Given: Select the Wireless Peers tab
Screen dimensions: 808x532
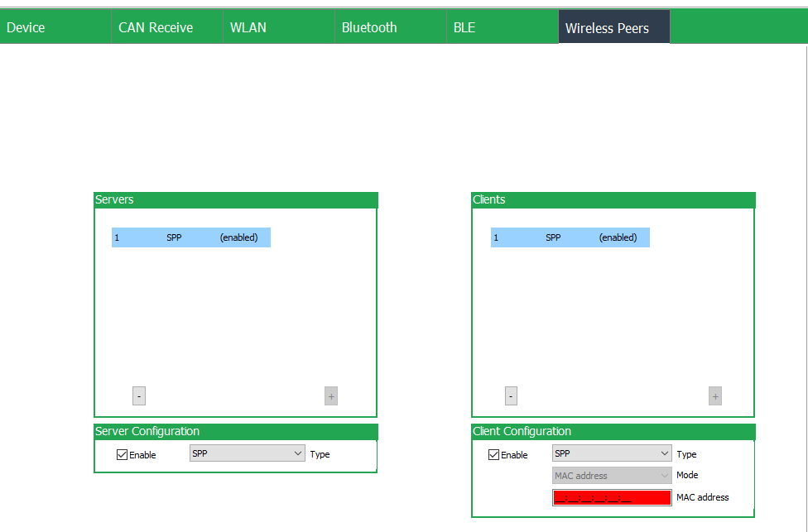Looking at the screenshot, I should coord(613,26).
